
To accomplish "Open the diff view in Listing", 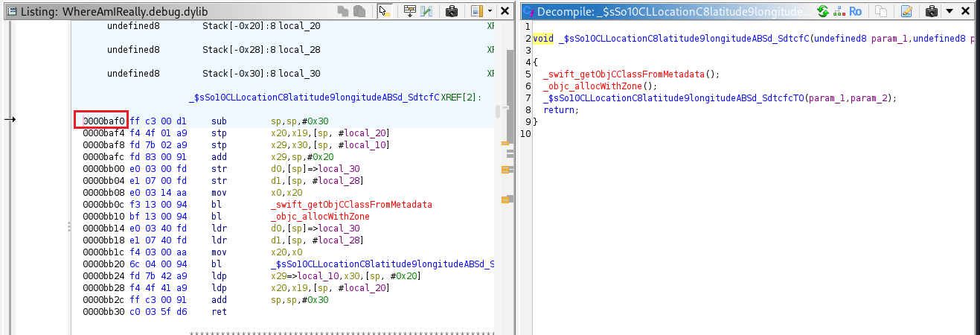I will coord(426,11).
